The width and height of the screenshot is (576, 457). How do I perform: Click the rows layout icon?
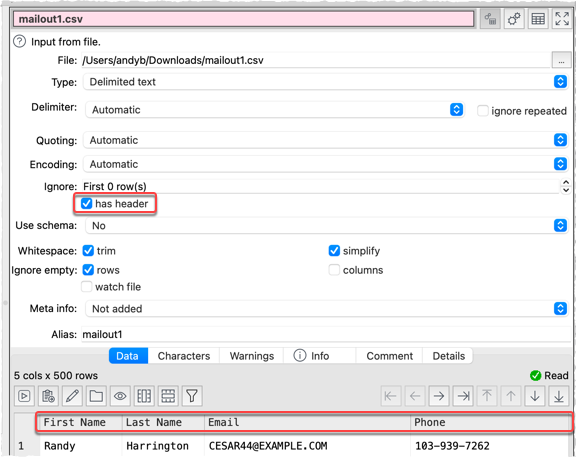[168, 396]
